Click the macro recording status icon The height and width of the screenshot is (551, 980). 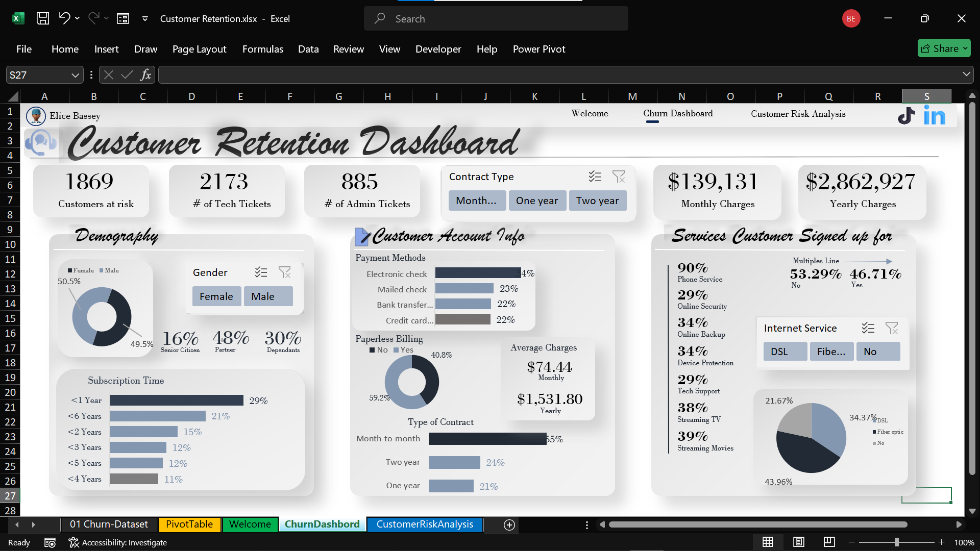pos(50,542)
